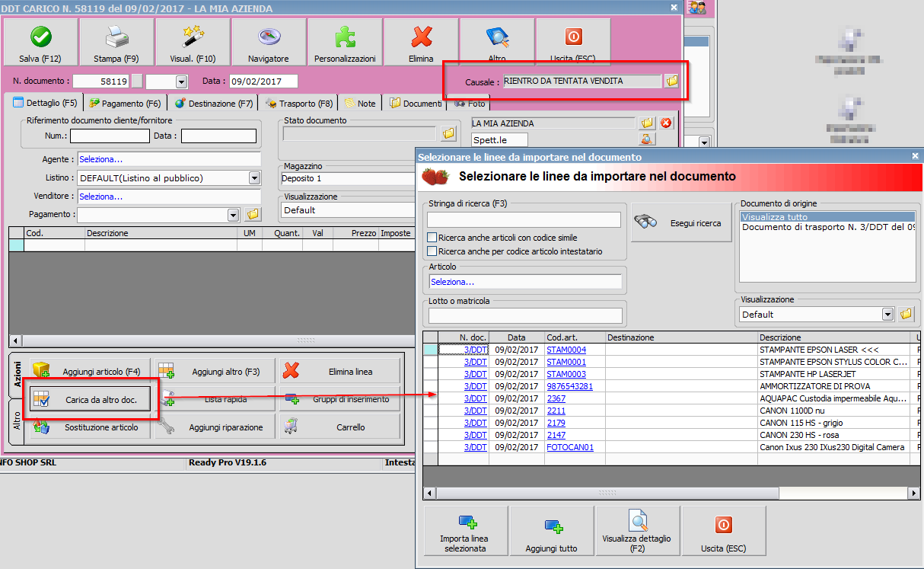Screen dimensions: 924x569
Task: Click Seleziona... link for Venditore
Action: pyautogui.click(x=100, y=197)
